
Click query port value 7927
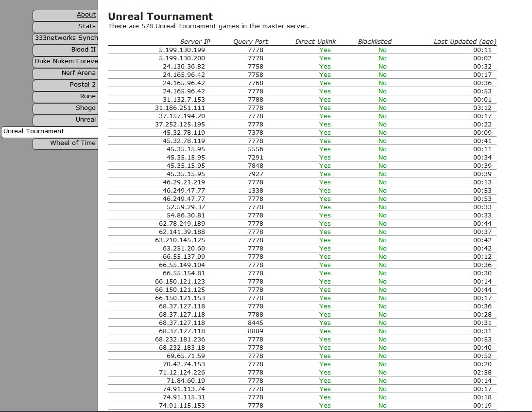[x=256, y=174]
